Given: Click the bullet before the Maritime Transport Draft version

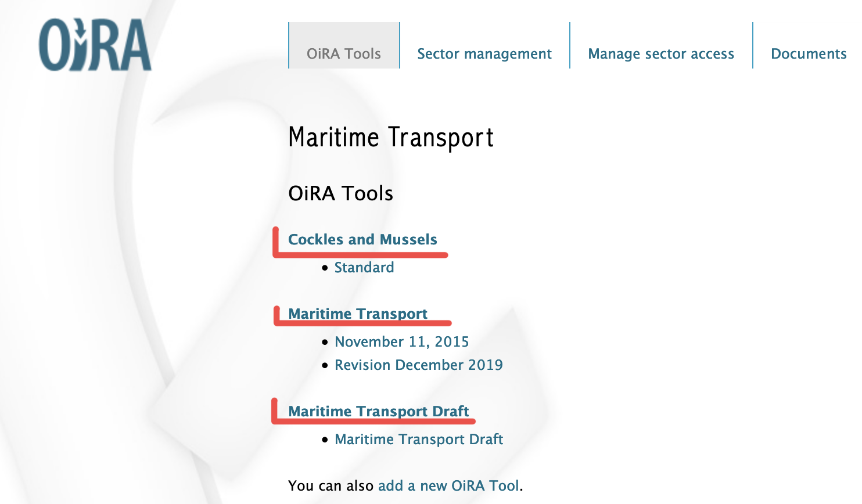Looking at the screenshot, I should (x=325, y=440).
